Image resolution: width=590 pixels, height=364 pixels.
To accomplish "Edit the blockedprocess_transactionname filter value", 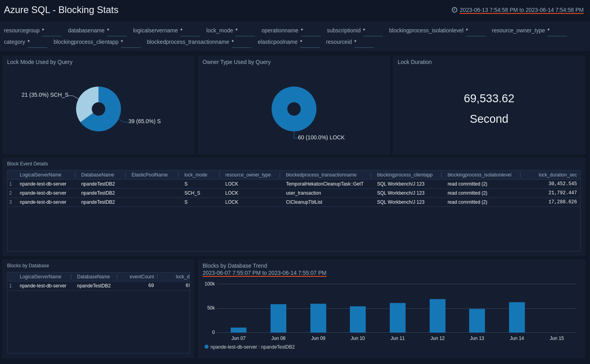I will (242, 42).
